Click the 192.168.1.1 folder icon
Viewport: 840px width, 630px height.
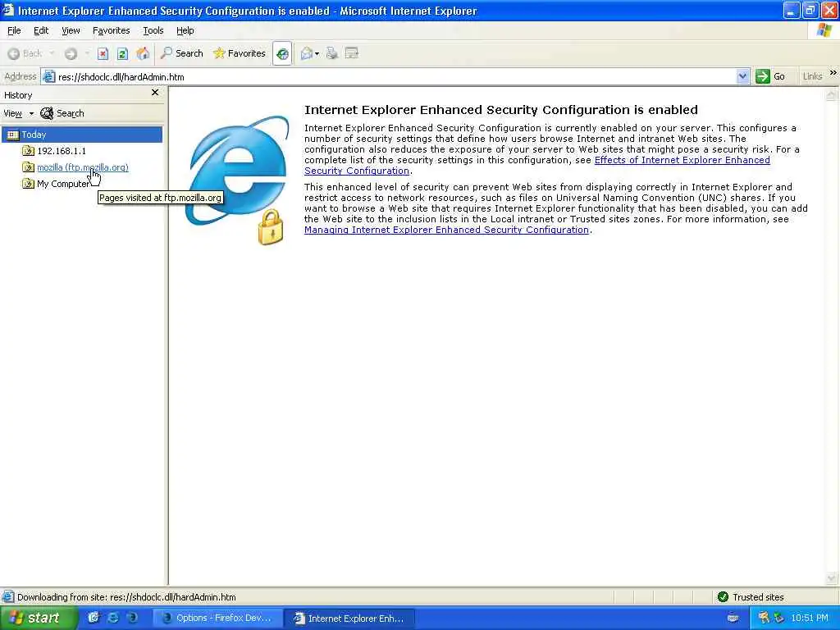(x=28, y=151)
